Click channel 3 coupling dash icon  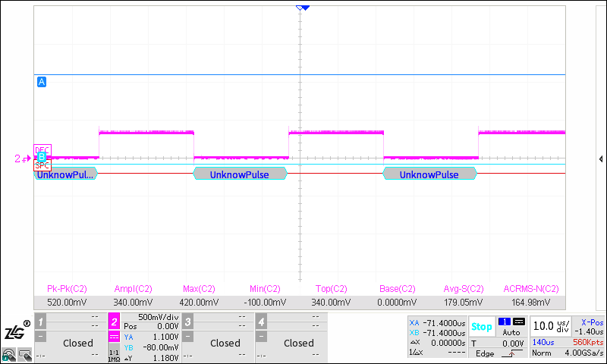click(x=187, y=337)
